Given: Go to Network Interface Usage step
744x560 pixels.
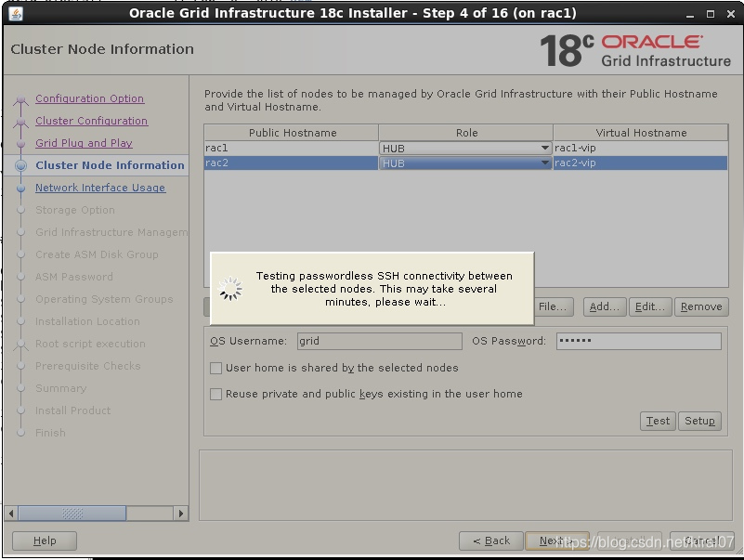Looking at the screenshot, I should [100, 188].
